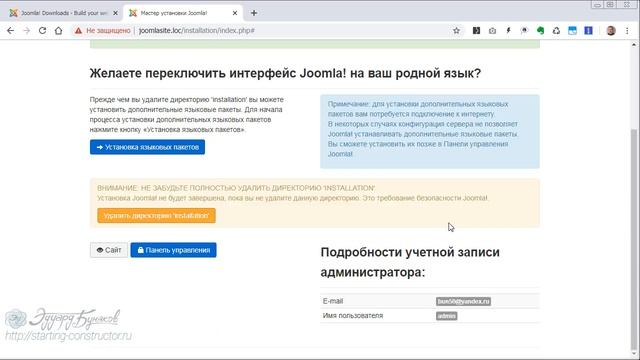Viewport: 640px width, 360px height.
Task: Open a new browser tab
Action: 254,13
